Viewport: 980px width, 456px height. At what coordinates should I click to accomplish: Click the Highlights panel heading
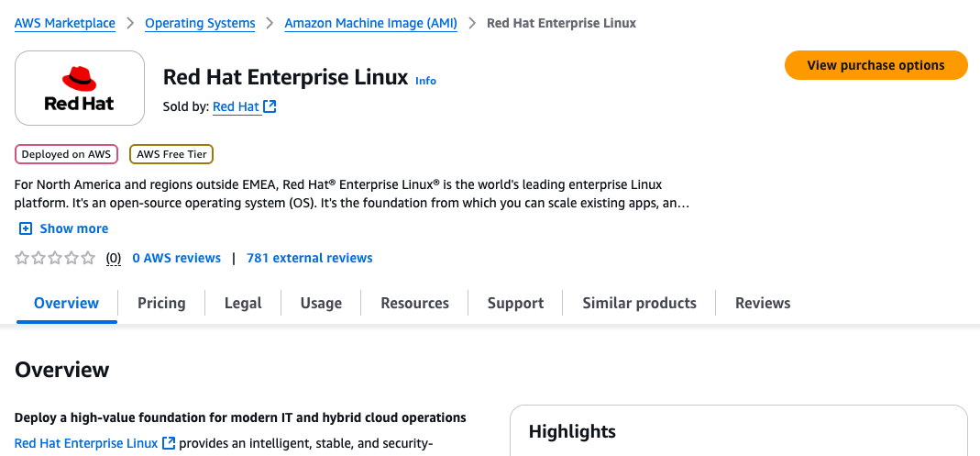click(572, 431)
